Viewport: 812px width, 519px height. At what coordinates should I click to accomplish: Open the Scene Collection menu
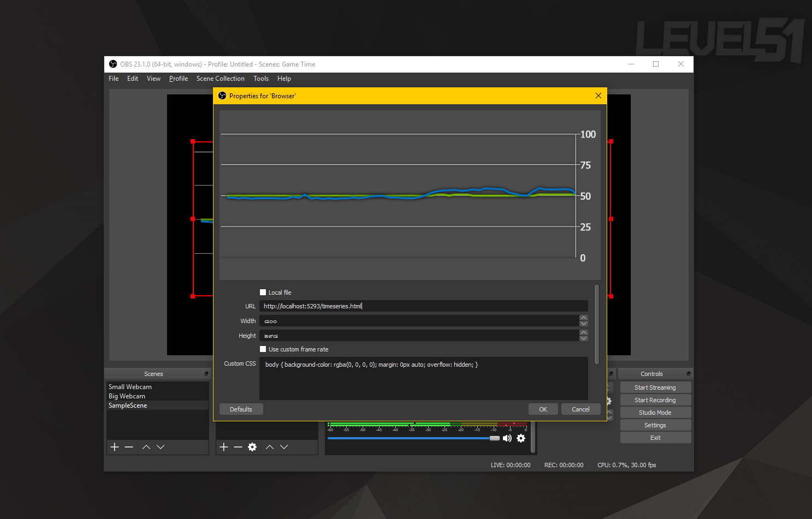coord(220,79)
